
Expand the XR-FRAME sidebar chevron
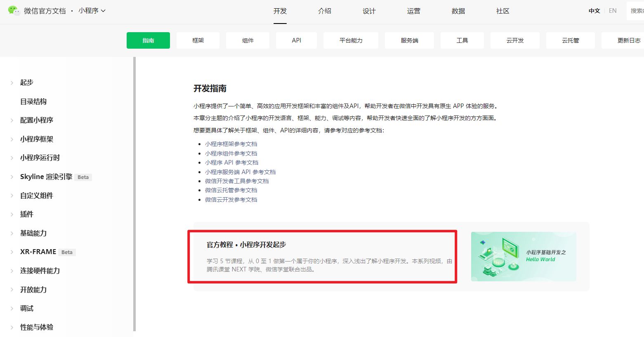[x=12, y=252]
